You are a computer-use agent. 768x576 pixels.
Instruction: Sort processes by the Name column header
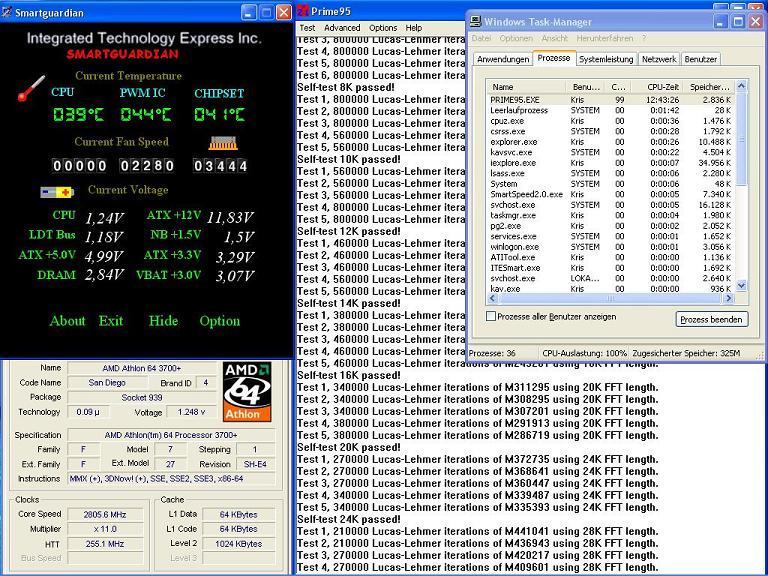[527, 87]
